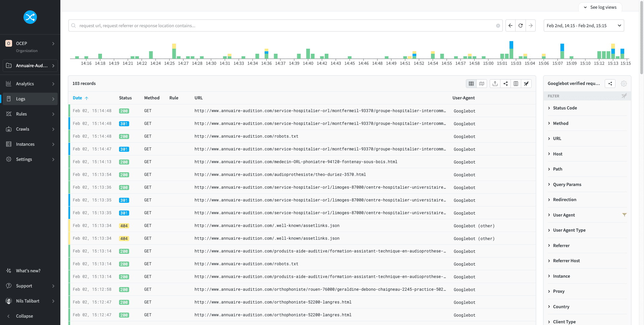Screen dimensions: 644x325
Task: Select the Rules icon in the sidebar
Action: 9,114
